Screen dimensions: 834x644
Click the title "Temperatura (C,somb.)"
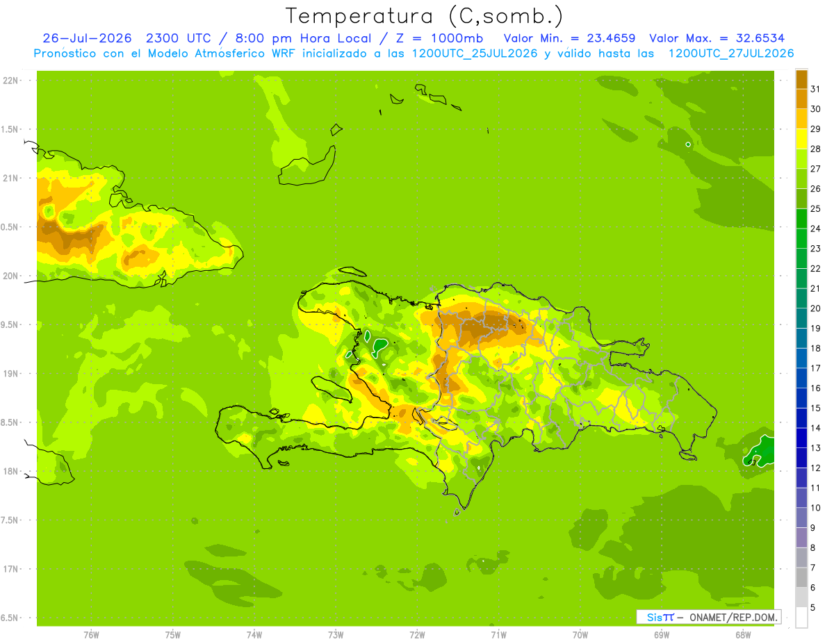pyautogui.click(x=424, y=16)
